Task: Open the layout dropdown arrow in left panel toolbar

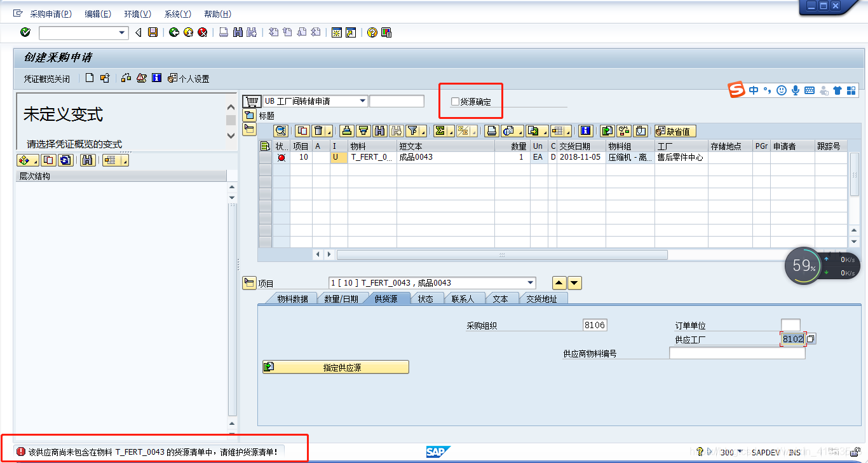Action: click(x=125, y=160)
